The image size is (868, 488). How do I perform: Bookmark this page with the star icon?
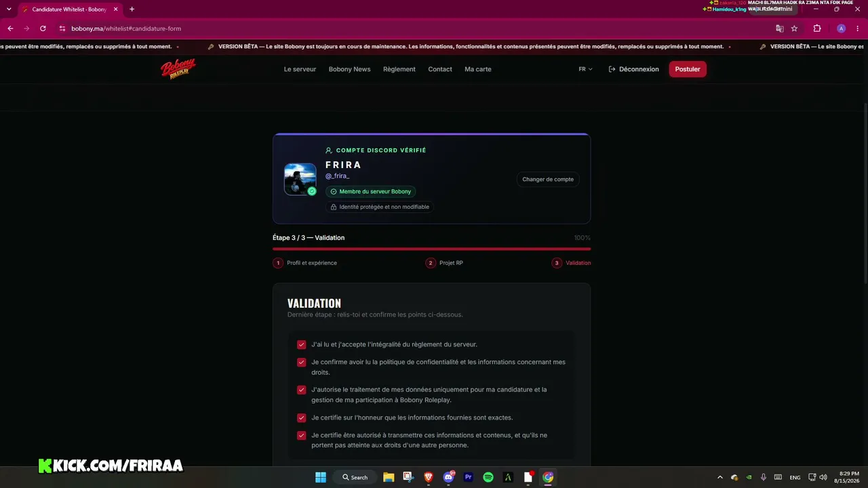pyautogui.click(x=794, y=28)
